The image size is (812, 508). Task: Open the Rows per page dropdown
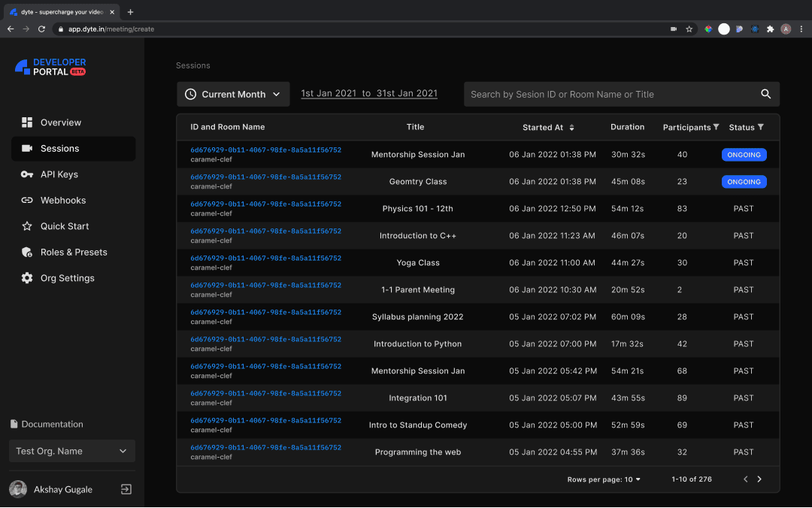[x=604, y=479]
